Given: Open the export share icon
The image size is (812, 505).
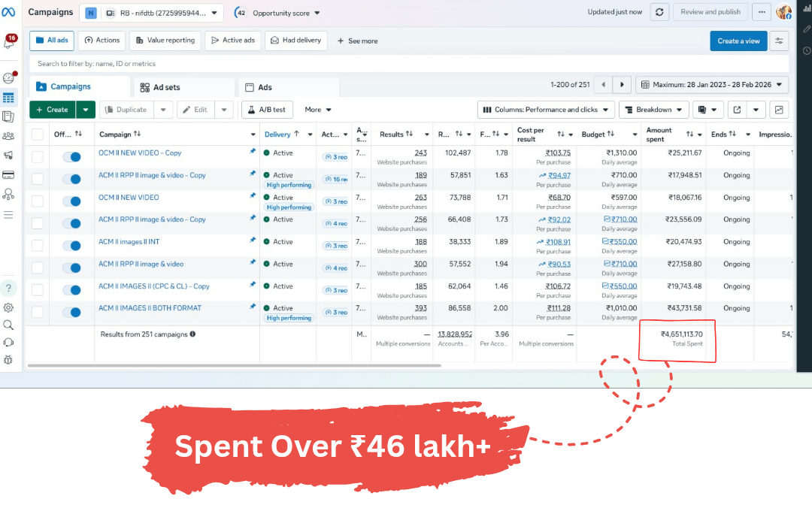Looking at the screenshot, I should 737,110.
